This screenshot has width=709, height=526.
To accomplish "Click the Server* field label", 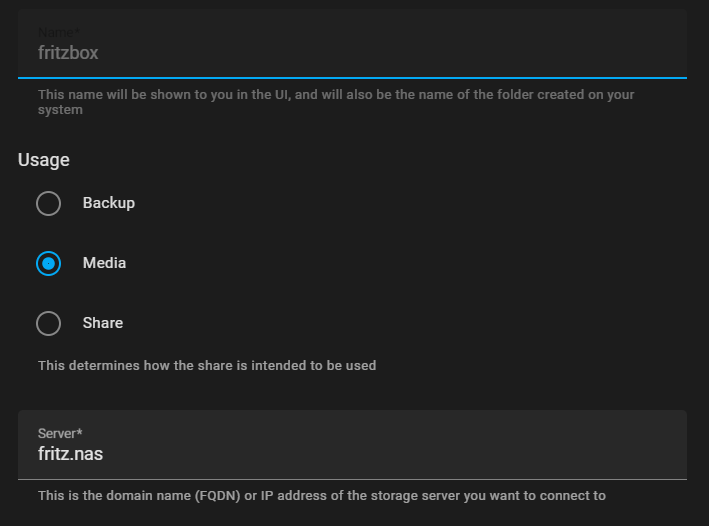I will pyautogui.click(x=60, y=433).
